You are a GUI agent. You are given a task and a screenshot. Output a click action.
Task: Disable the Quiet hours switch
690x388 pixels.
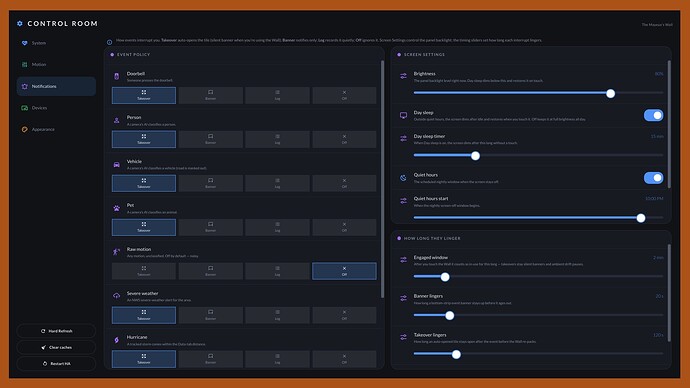click(653, 178)
